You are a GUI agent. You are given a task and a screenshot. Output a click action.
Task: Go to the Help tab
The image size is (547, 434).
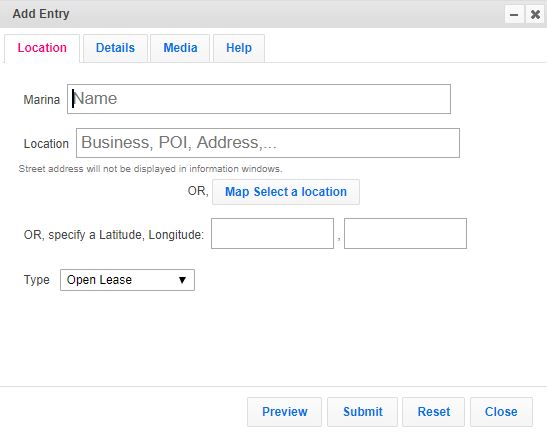(239, 48)
